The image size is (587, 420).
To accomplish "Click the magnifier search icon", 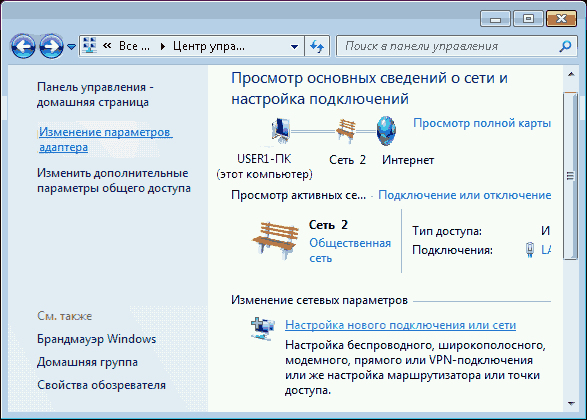I will (x=565, y=46).
